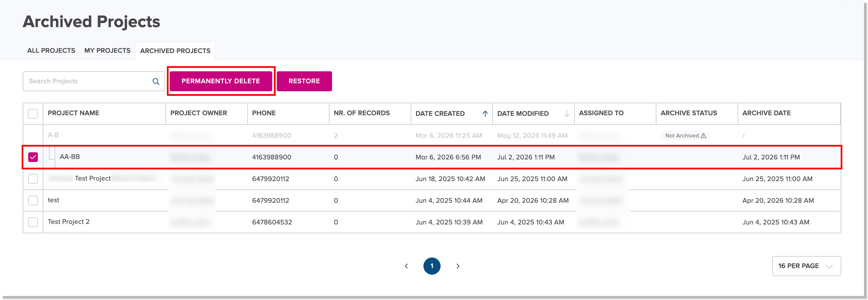Click the AA-BB project name

click(70, 157)
